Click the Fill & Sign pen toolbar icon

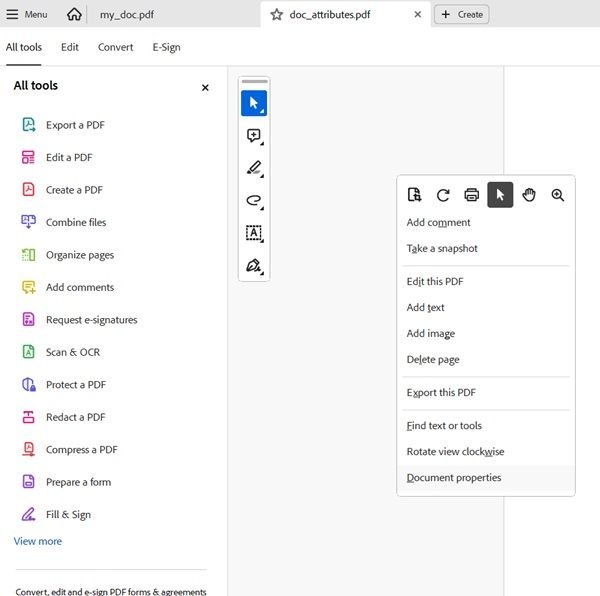254,266
